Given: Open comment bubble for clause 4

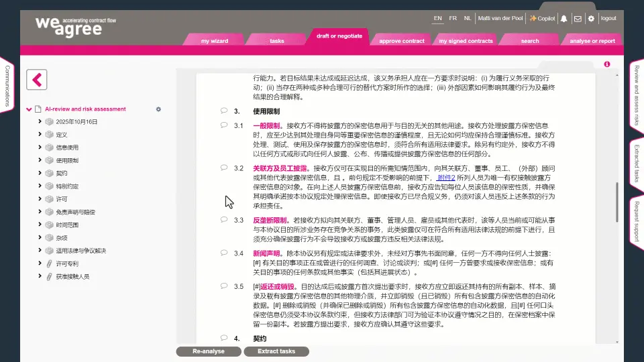Looking at the screenshot, I should (x=224, y=338).
